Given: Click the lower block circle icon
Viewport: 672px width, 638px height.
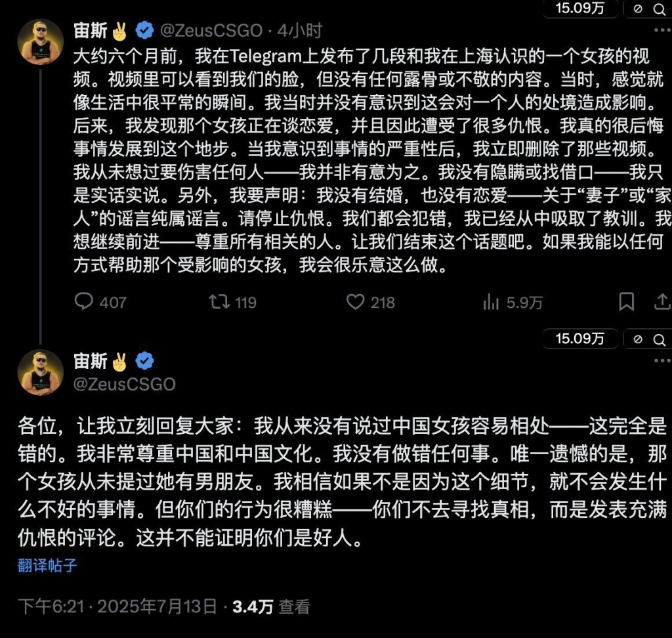Looking at the screenshot, I should (638, 339).
